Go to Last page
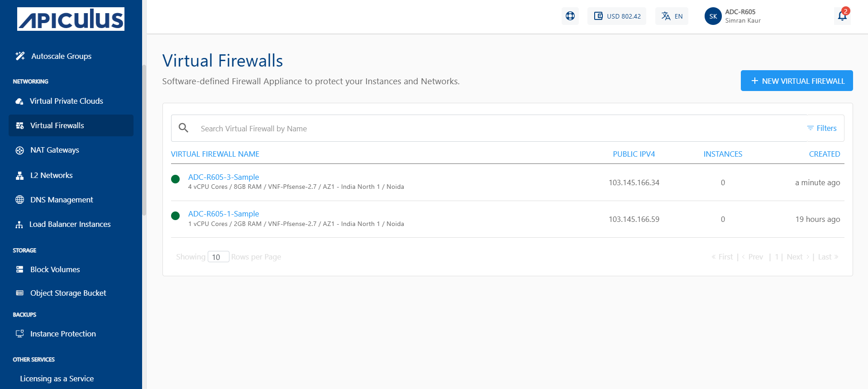 click(x=828, y=257)
